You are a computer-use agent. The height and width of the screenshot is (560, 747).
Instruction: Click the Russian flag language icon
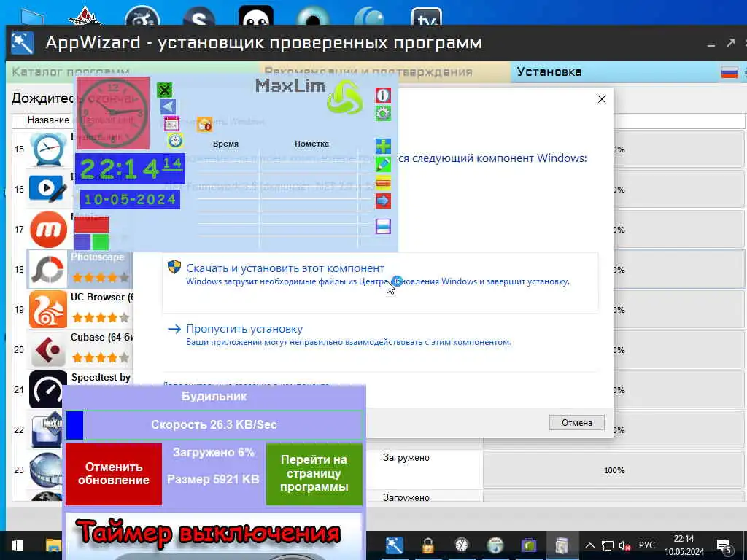729,72
